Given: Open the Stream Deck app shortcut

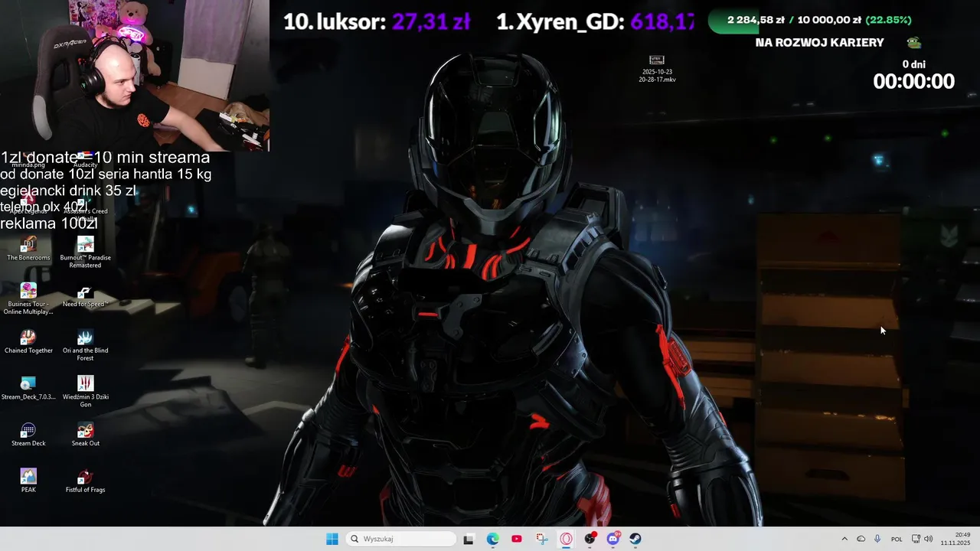Looking at the screenshot, I should click(x=28, y=435).
